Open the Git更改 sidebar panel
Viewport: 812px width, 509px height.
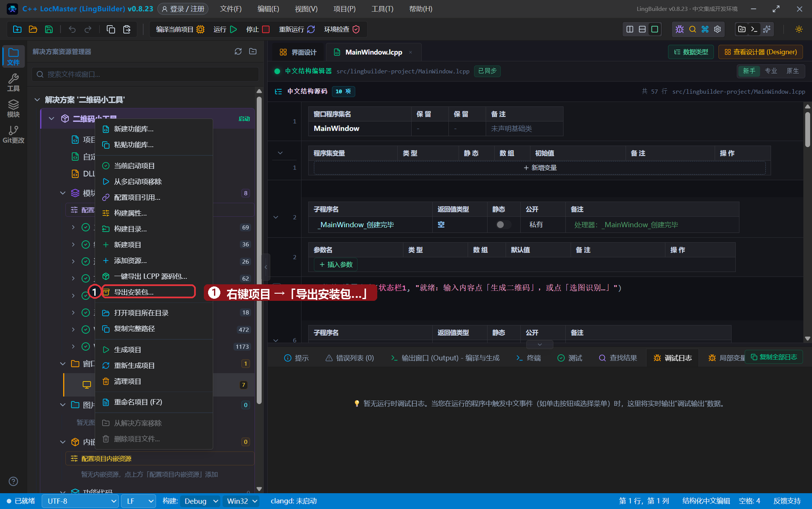(x=13, y=135)
